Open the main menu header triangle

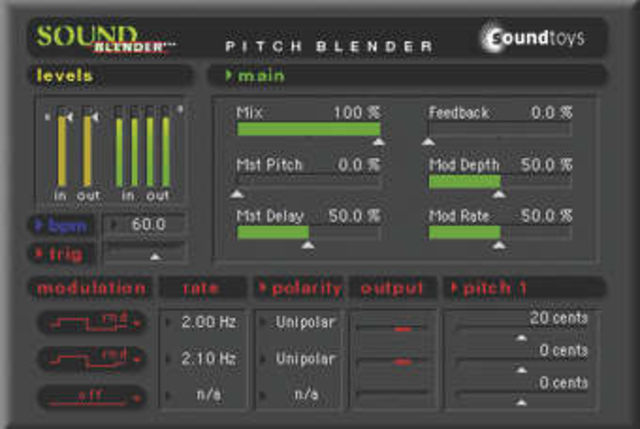pyautogui.click(x=229, y=76)
